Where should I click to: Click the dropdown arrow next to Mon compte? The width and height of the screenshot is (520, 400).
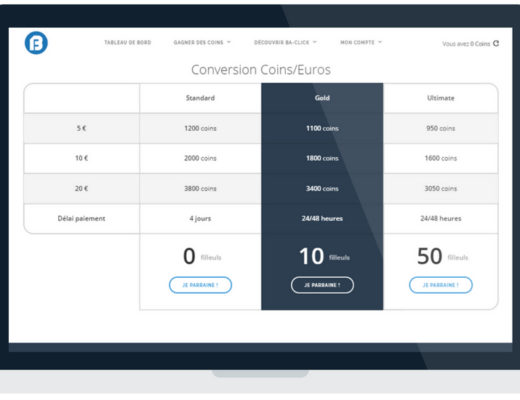380,42
